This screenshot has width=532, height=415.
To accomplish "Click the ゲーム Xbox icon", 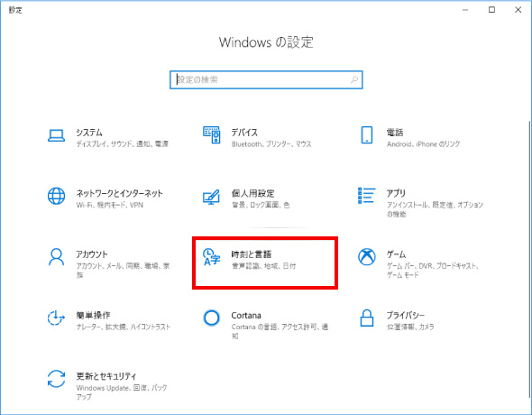I will pos(367,257).
